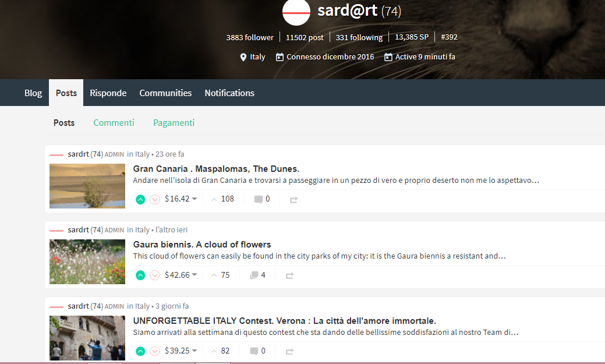Upvote the UNFORGETTABLE ITALY Verona post
This screenshot has height=364, width=605.
pos(140,351)
